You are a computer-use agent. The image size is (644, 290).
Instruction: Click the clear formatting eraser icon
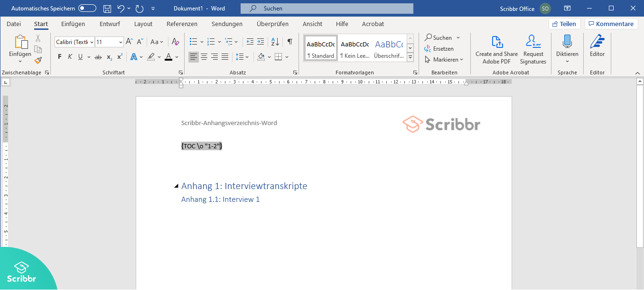[x=175, y=42]
